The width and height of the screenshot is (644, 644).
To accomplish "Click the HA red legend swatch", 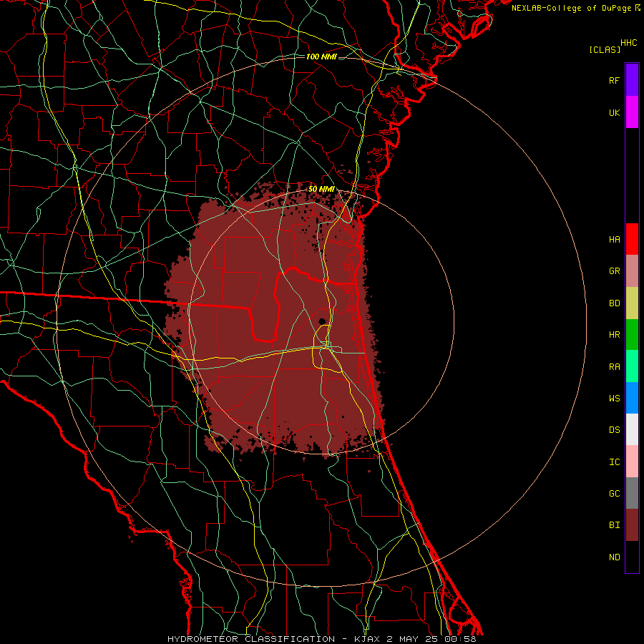I will point(632,239).
